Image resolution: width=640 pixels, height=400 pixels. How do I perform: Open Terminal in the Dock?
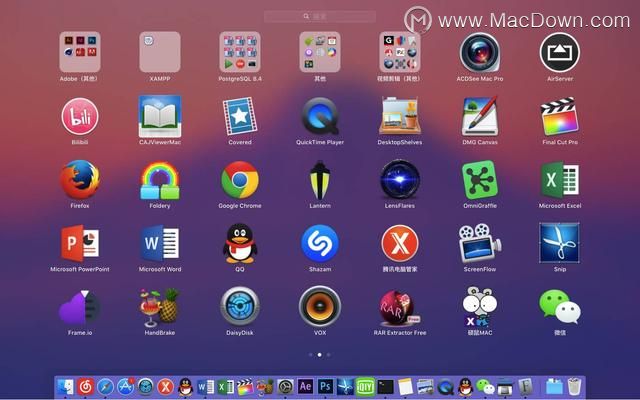click(385, 387)
